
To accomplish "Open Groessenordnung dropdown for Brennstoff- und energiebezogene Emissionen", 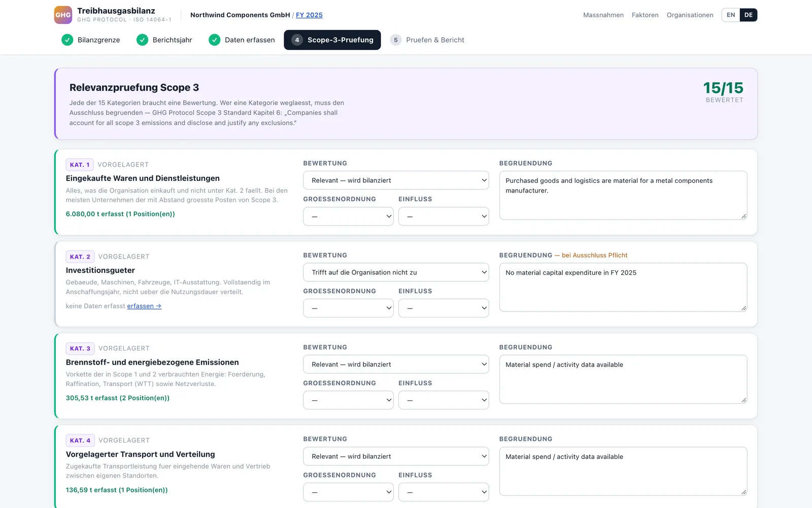I will click(x=348, y=400).
